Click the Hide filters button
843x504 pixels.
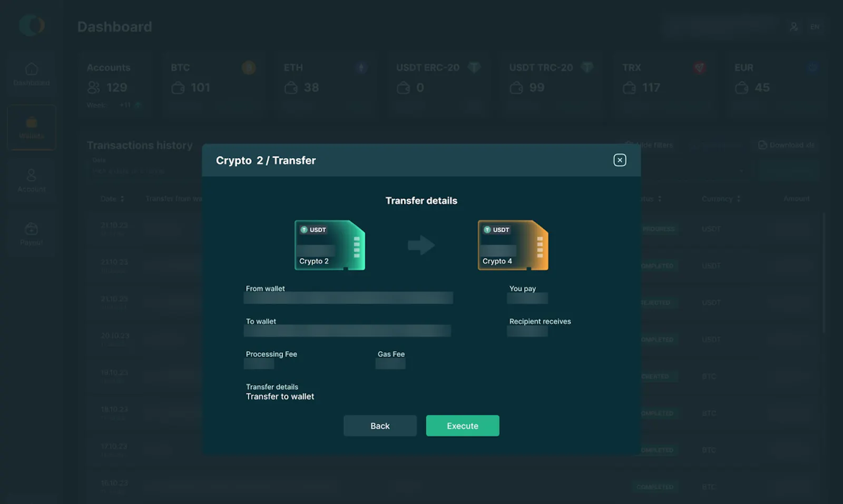649,145
